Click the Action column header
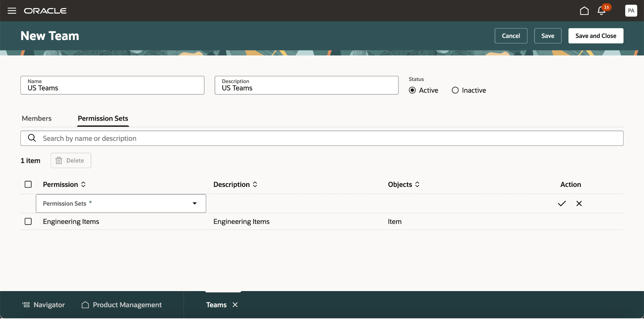Viewport: 644px width, 319px height. [571, 184]
